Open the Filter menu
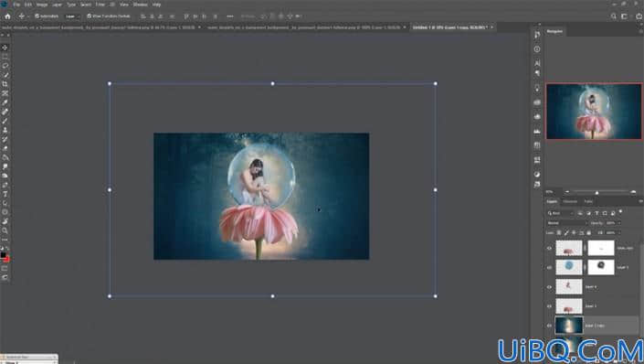644x364 pixels. pyautogui.click(x=100, y=5)
